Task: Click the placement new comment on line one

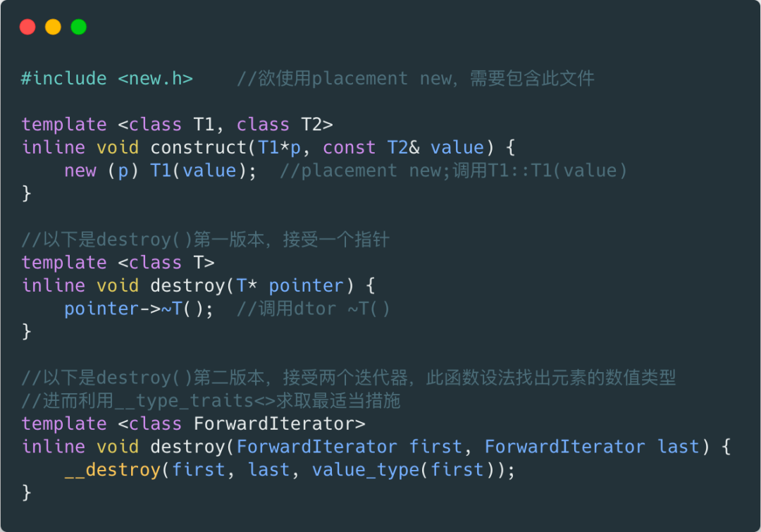Action: [x=416, y=79]
